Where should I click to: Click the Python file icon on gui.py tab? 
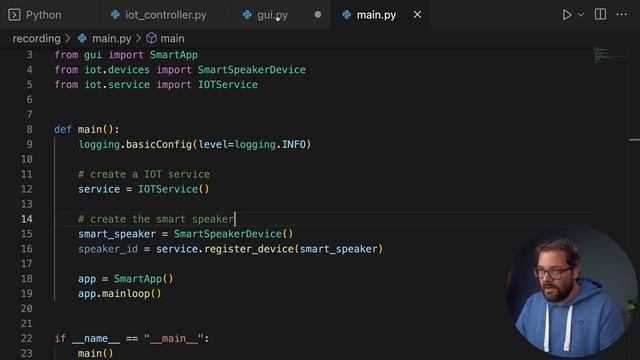coord(247,15)
